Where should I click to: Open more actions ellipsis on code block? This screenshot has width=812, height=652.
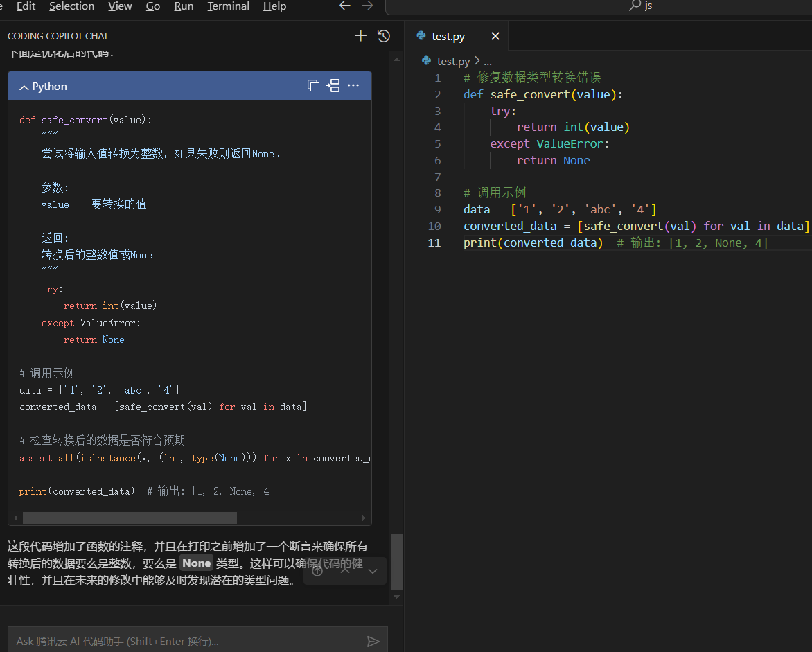(353, 85)
